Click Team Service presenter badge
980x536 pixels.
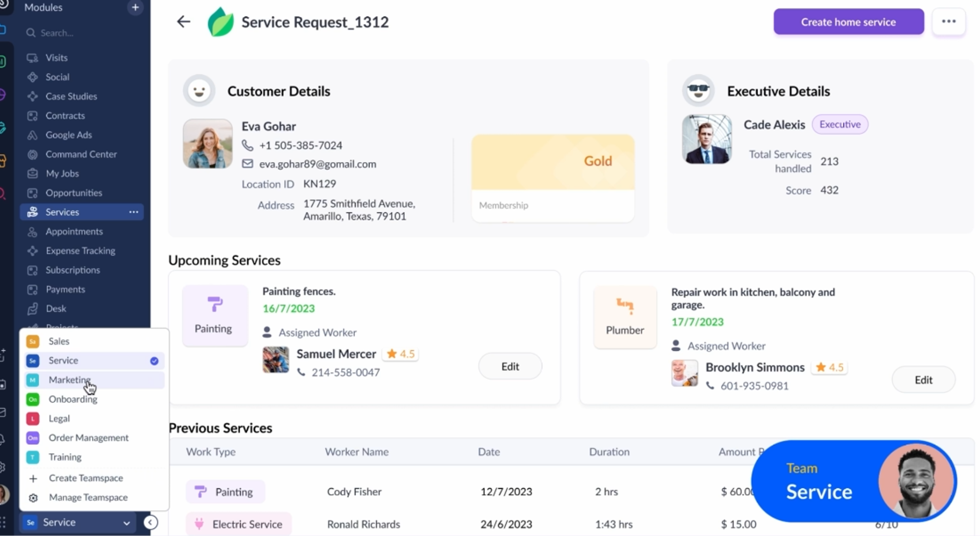point(854,481)
